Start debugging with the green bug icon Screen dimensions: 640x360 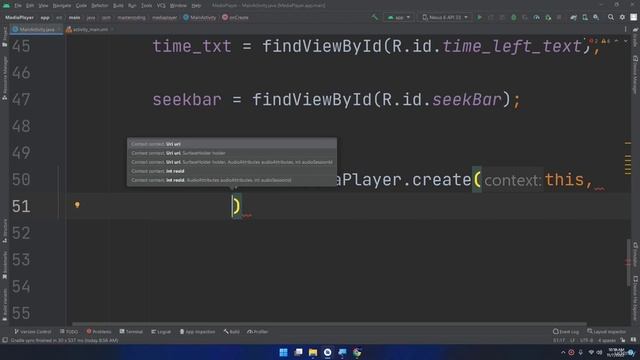pyautogui.click(x=513, y=18)
